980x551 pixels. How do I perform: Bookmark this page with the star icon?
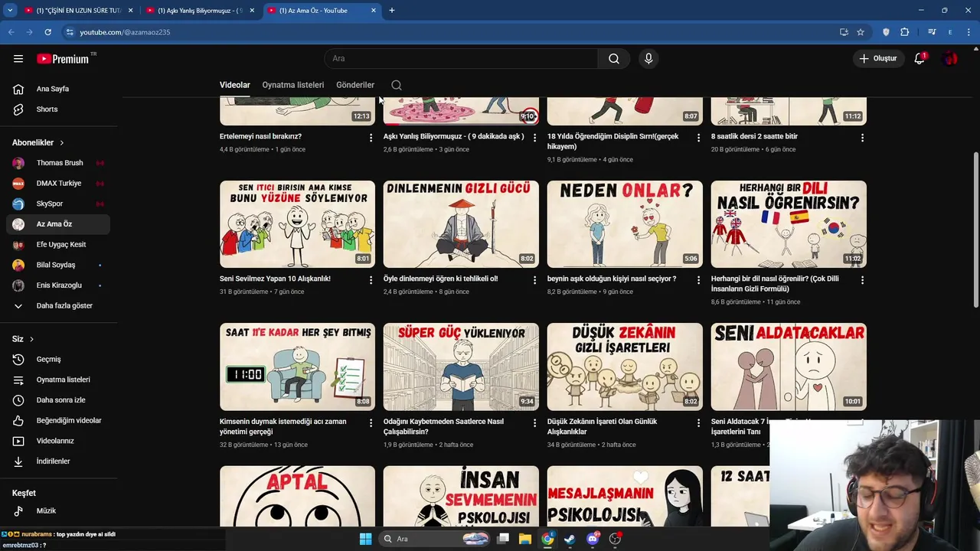pos(861,32)
